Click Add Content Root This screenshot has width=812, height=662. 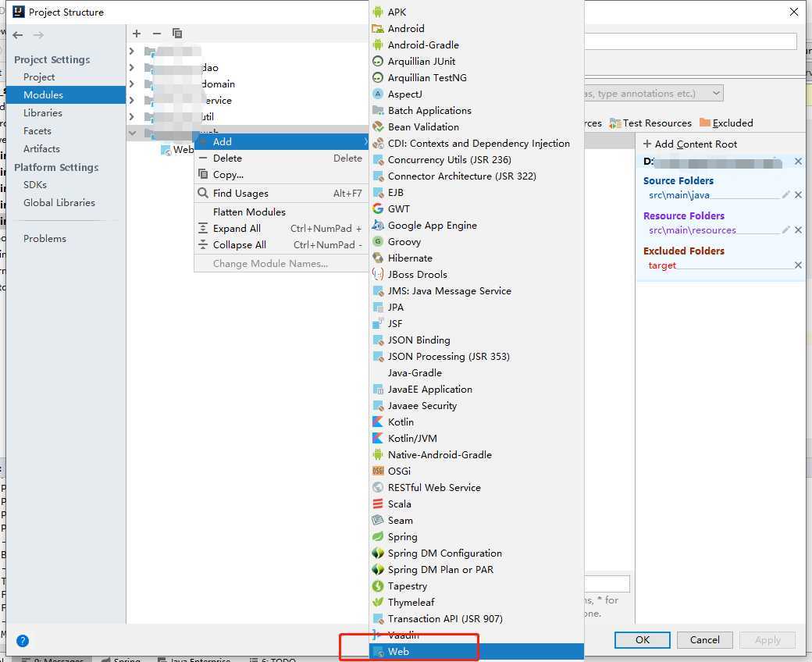pos(689,144)
